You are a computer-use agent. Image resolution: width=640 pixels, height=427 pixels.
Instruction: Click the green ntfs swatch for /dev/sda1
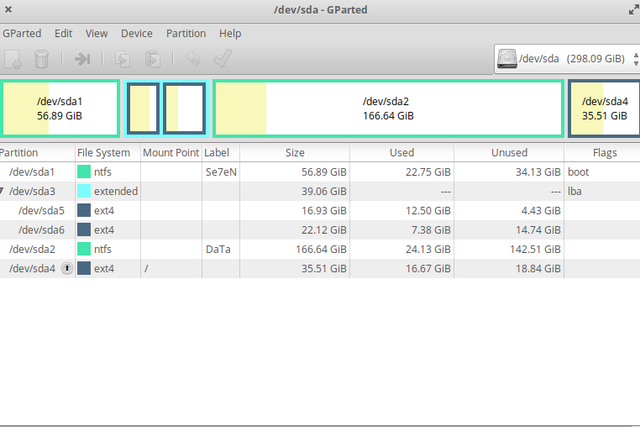[x=84, y=172]
